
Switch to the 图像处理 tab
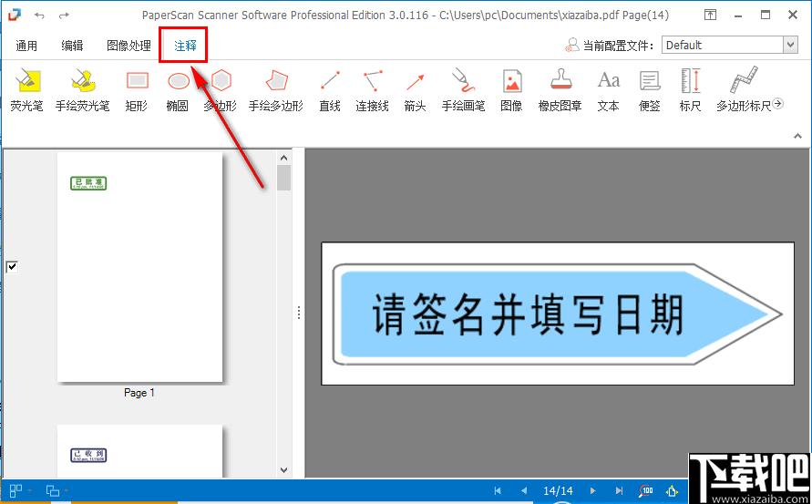click(128, 46)
